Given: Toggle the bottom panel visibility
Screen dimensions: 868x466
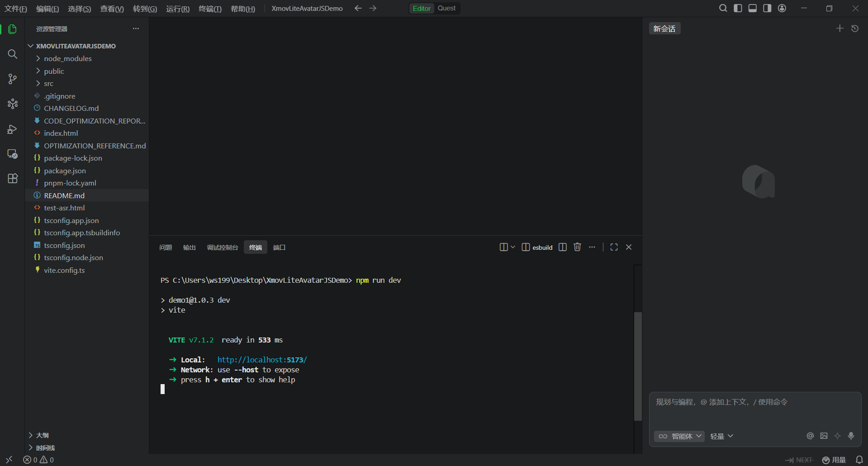Looking at the screenshot, I should pyautogui.click(x=752, y=8).
